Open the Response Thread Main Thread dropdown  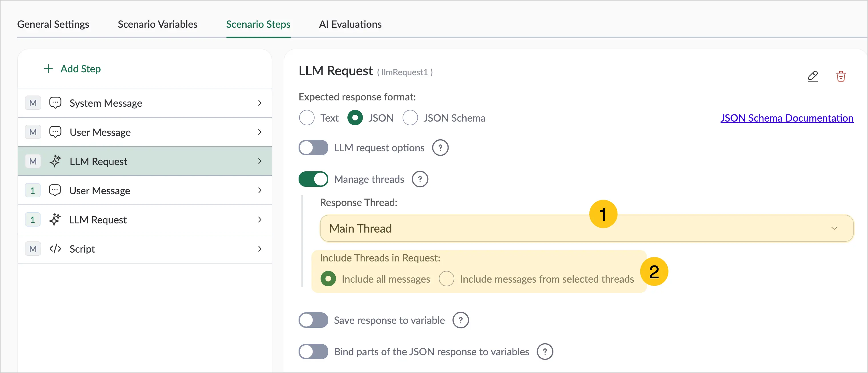click(586, 228)
